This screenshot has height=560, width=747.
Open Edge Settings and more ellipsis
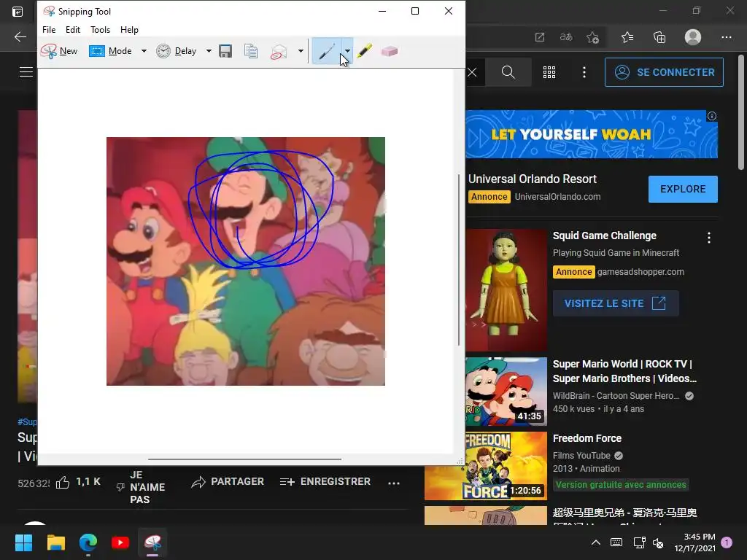[726, 37]
